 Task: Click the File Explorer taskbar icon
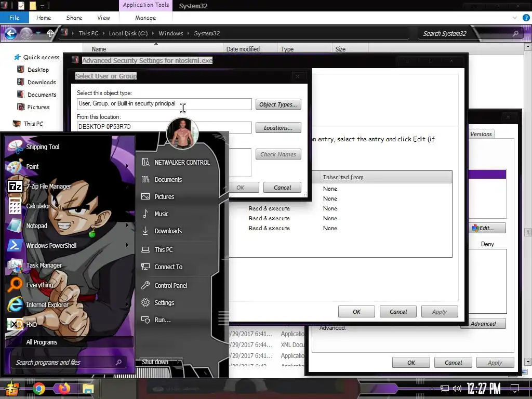88,389
